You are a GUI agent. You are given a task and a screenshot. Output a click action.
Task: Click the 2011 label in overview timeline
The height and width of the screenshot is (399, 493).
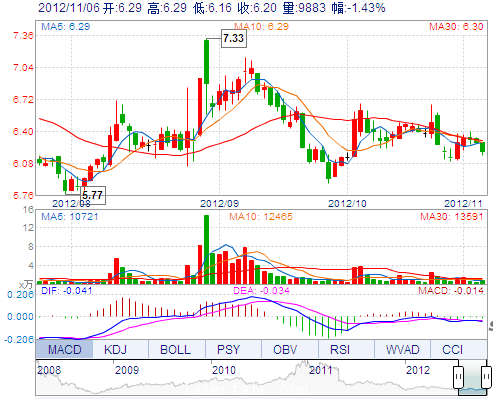point(321,370)
